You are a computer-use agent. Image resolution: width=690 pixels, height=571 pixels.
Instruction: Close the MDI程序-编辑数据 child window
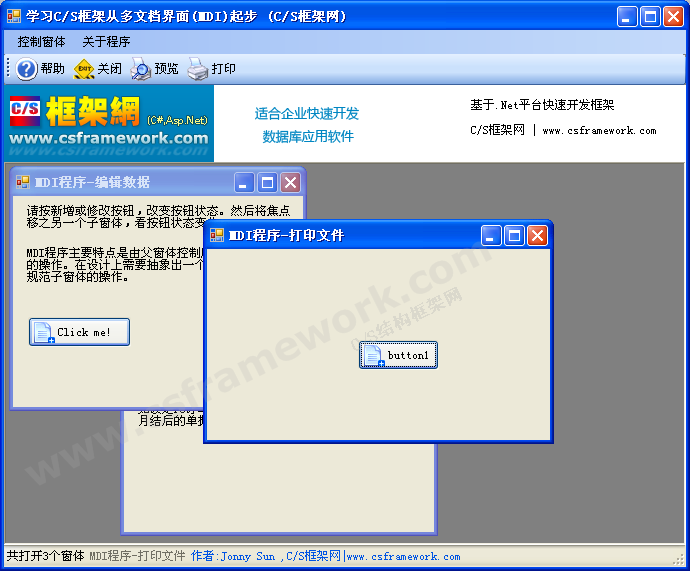coord(290,182)
